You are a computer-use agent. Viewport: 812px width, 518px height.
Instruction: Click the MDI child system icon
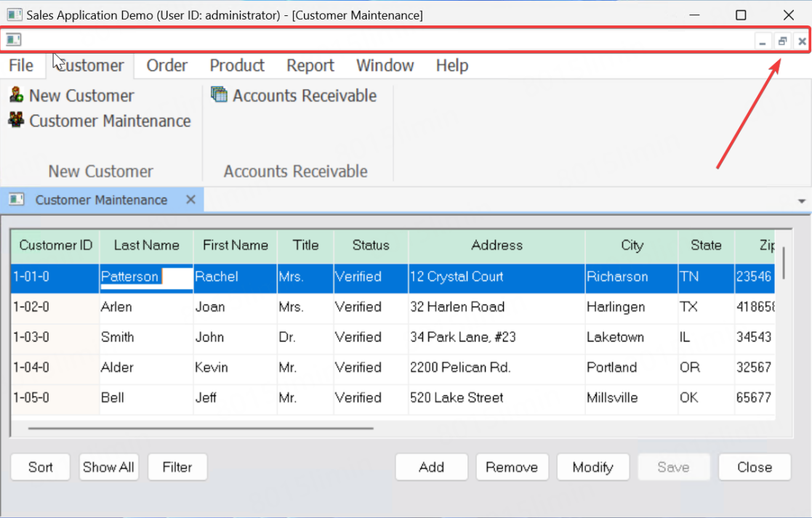point(13,40)
